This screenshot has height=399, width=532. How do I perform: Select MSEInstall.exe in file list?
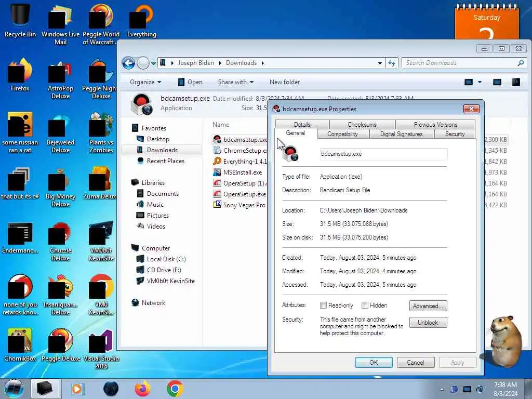click(x=238, y=172)
